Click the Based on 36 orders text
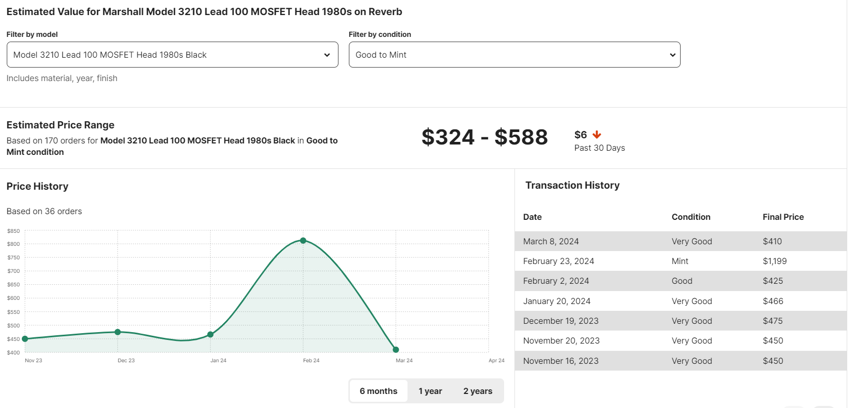Viewport: 868px width, 408px height. (x=44, y=211)
